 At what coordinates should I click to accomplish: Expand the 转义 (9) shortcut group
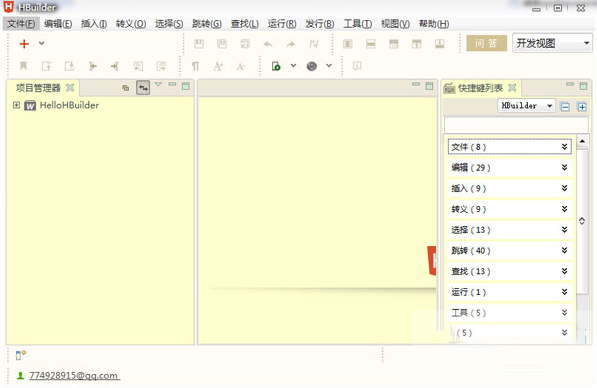509,209
